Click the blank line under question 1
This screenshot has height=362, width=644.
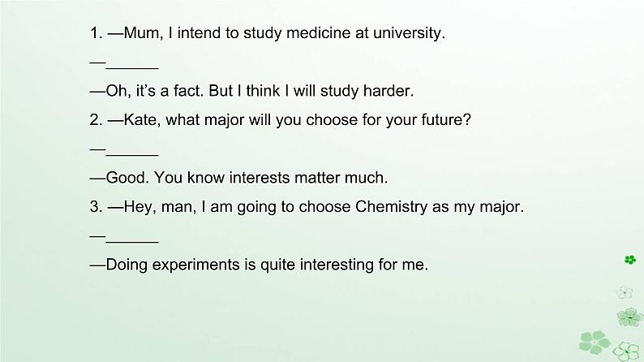click(132, 68)
